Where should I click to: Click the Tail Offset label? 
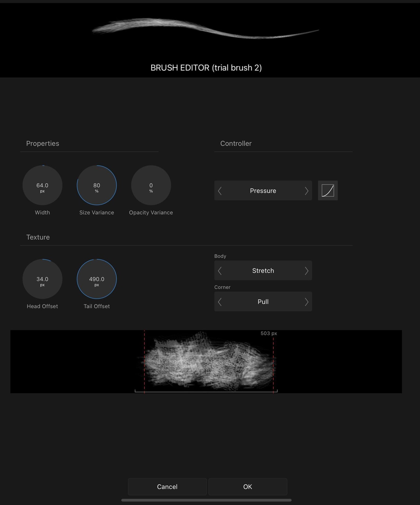(97, 306)
